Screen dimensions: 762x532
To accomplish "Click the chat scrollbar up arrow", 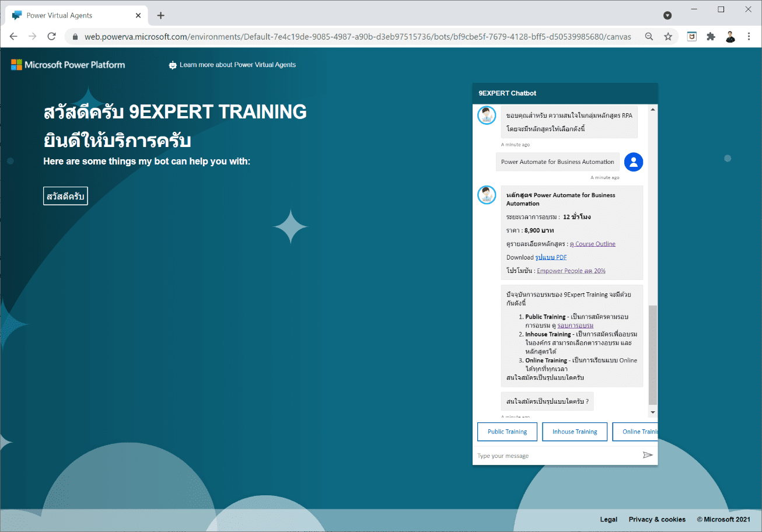I will (653, 108).
